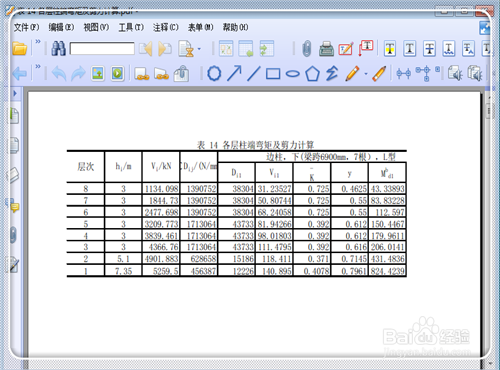Select the Arrow drawing tool
The image size is (500, 370).
234,73
